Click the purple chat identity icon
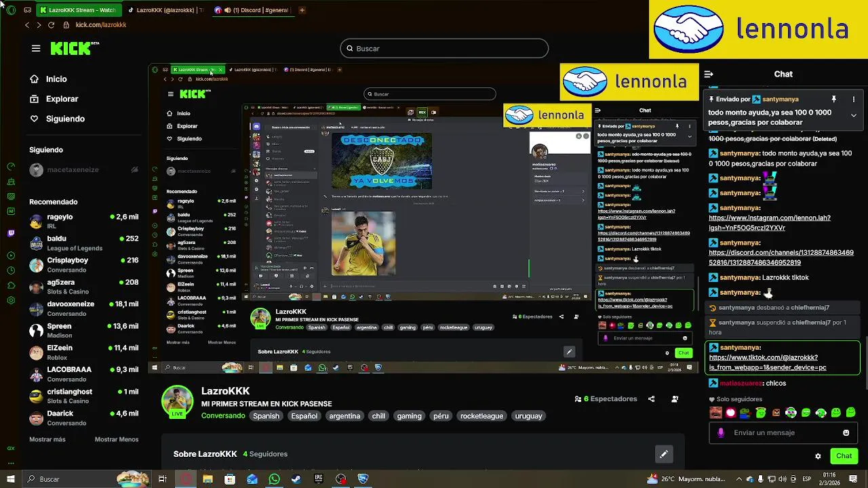 pyautogui.click(x=720, y=432)
